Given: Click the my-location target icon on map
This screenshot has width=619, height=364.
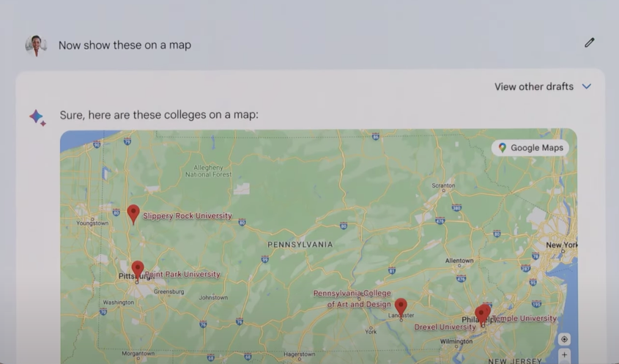Looking at the screenshot, I should 564,339.
